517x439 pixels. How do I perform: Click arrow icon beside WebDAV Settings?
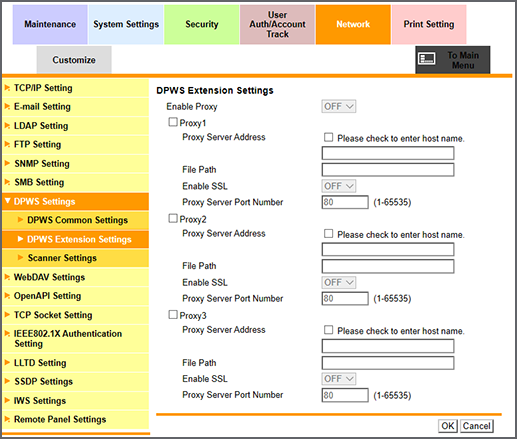pyautogui.click(x=7, y=277)
